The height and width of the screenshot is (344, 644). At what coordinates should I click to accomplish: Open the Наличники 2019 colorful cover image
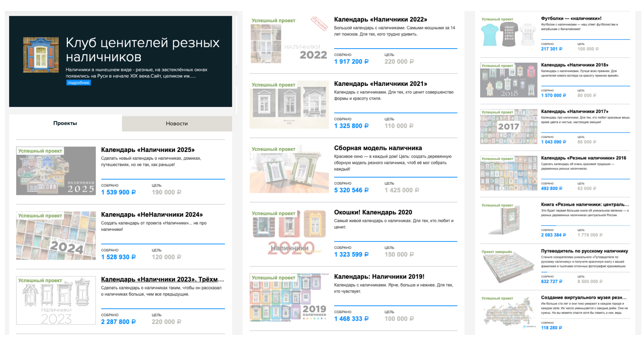click(x=289, y=297)
